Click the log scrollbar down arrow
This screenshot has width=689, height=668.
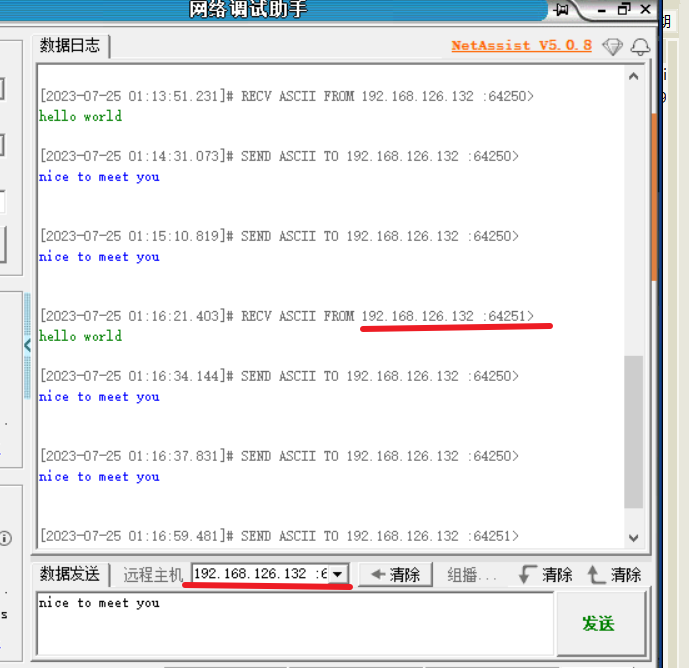(633, 538)
